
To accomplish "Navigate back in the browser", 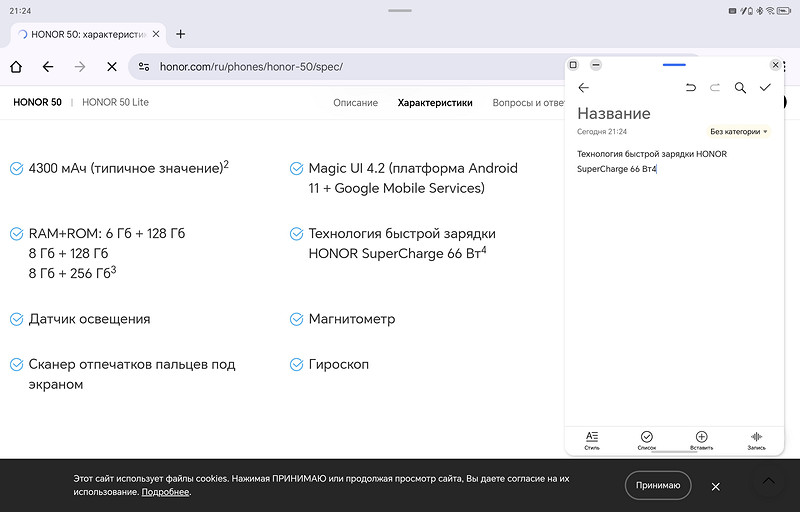I will [48, 67].
